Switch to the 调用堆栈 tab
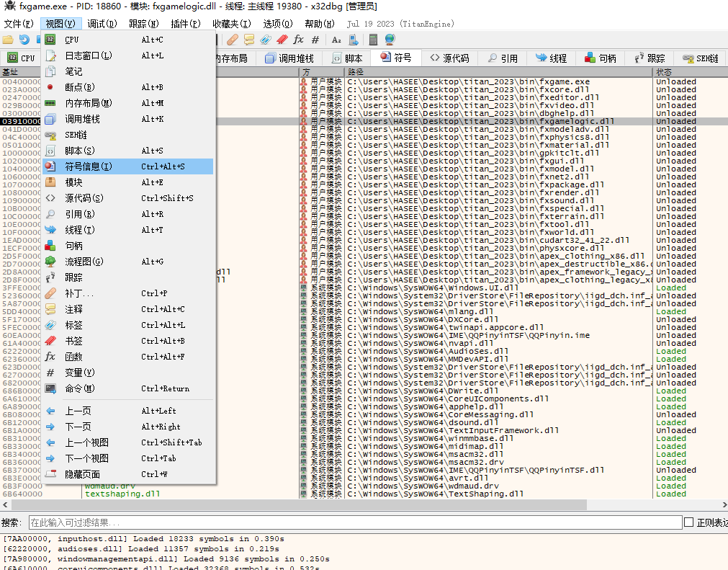Image resolution: width=728 pixels, height=570 pixels. 289,58
